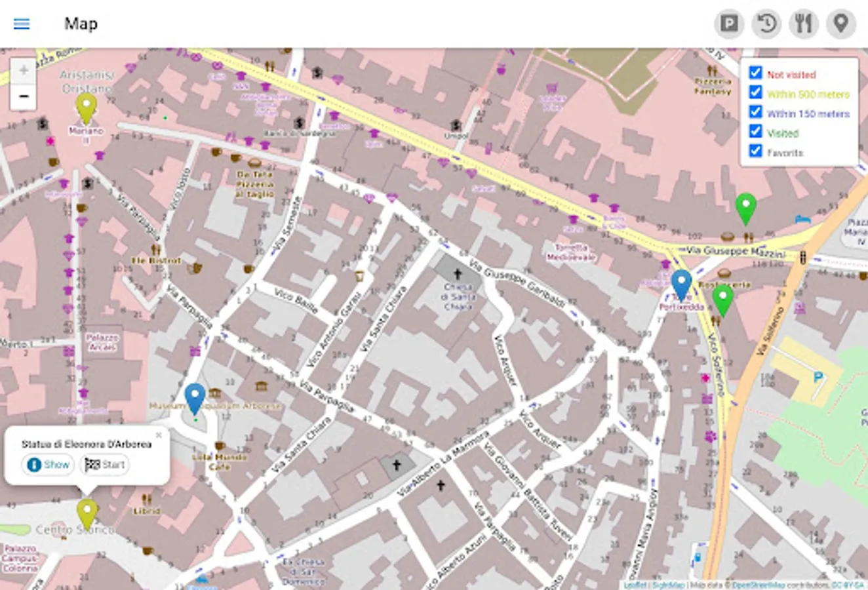The image size is (868, 590).
Task: Toggle the Within 150 meters checkbox
Action: click(x=756, y=112)
